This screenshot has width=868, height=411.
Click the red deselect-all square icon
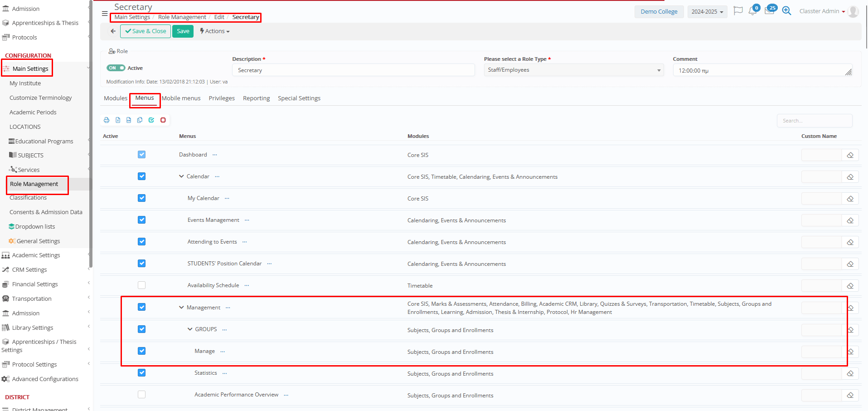[x=163, y=120]
